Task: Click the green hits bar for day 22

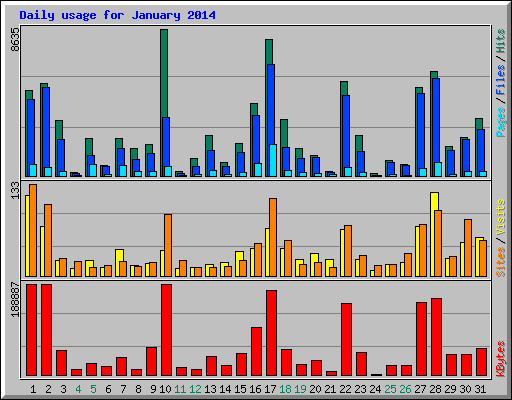Action: pos(344,88)
